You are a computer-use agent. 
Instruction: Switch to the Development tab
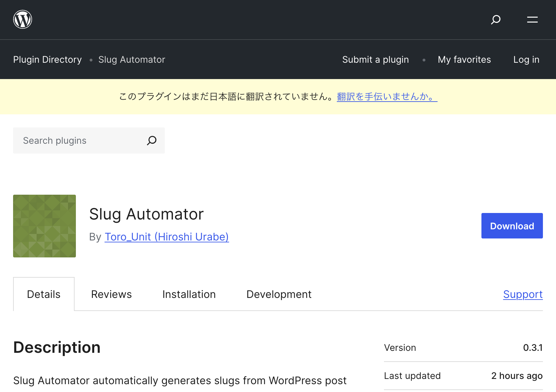(x=279, y=294)
